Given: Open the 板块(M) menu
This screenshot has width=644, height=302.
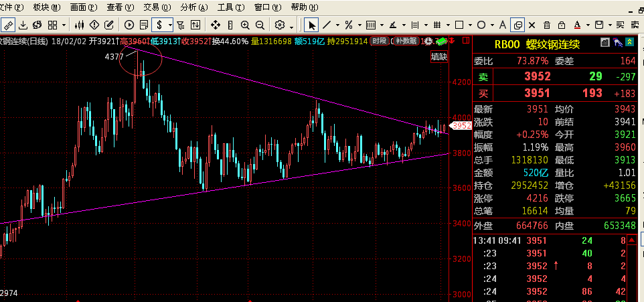Looking at the screenshot, I should tap(46, 7).
